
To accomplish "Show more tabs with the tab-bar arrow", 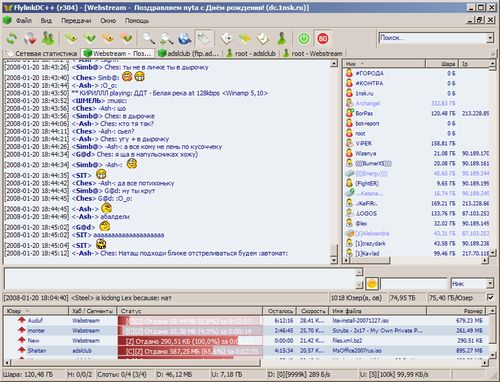I will tap(493, 53).
